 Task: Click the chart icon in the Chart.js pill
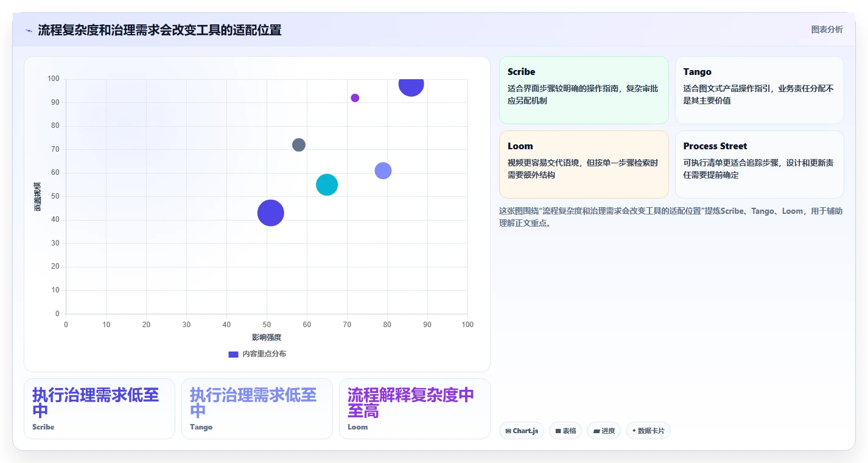[x=508, y=431]
